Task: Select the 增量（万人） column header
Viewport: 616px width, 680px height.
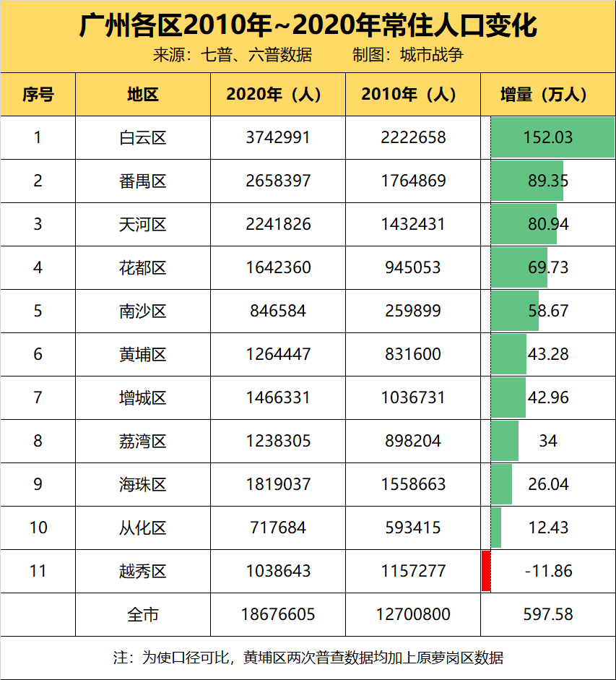Action: (548, 94)
